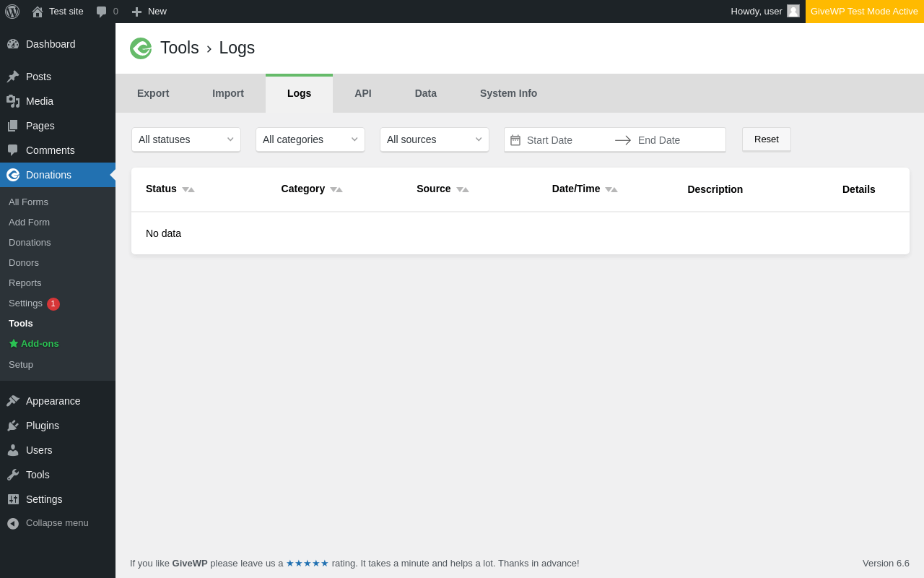Sort by Source column arrows

click(x=463, y=189)
